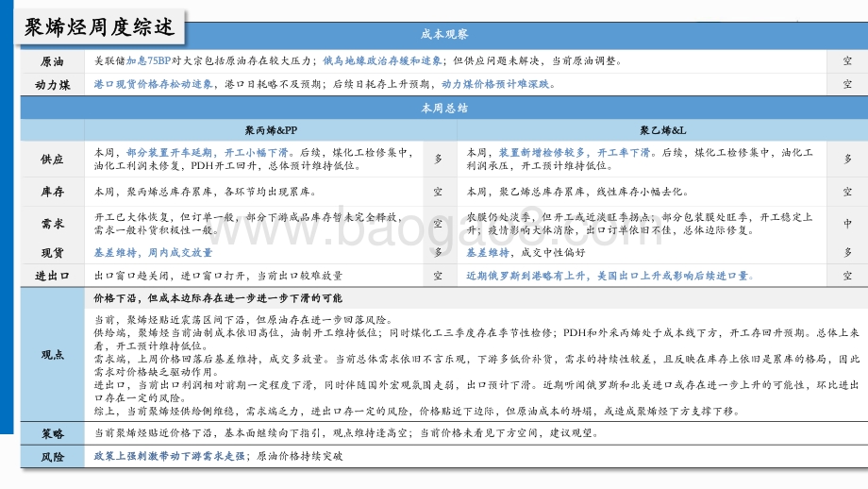Click the 空 rating for 聚乙烯 进出口
This screenshot has height=489, width=868.
click(x=847, y=276)
